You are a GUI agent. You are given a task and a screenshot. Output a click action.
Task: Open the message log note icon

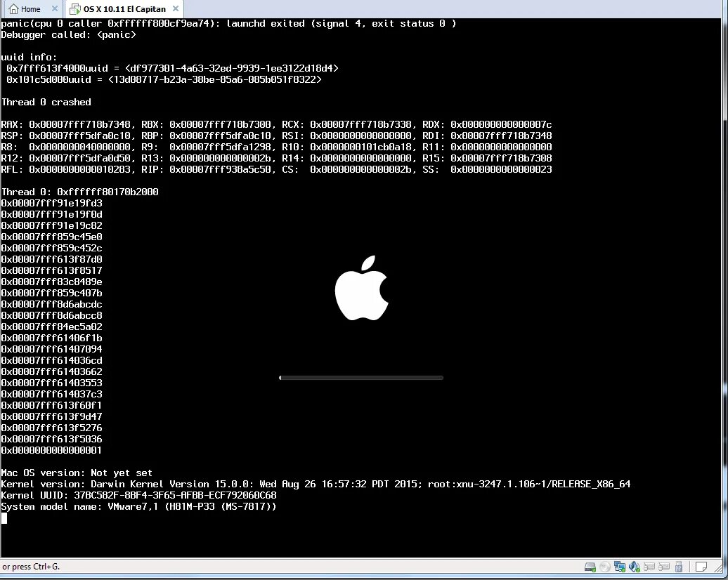pyautogui.click(x=701, y=567)
